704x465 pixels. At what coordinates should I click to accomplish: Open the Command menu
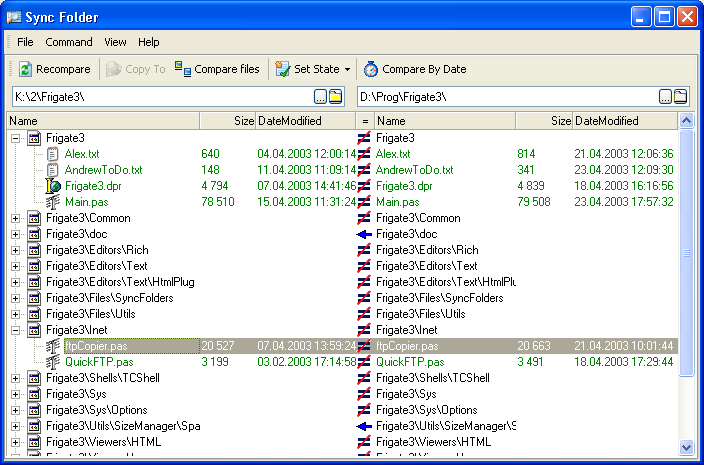[x=69, y=42]
